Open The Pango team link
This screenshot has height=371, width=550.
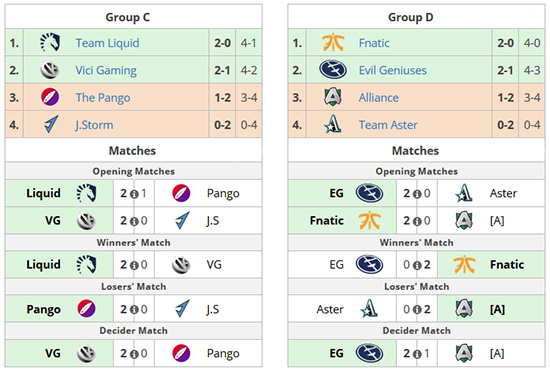coord(103,97)
